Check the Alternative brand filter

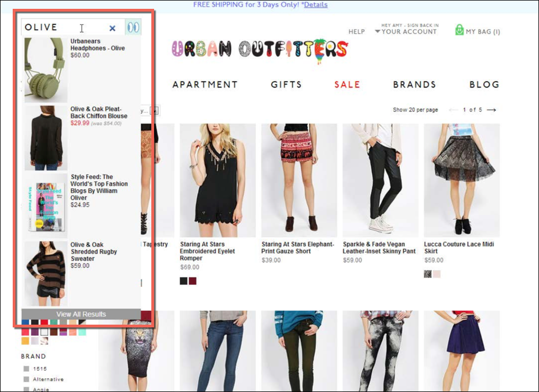26,379
